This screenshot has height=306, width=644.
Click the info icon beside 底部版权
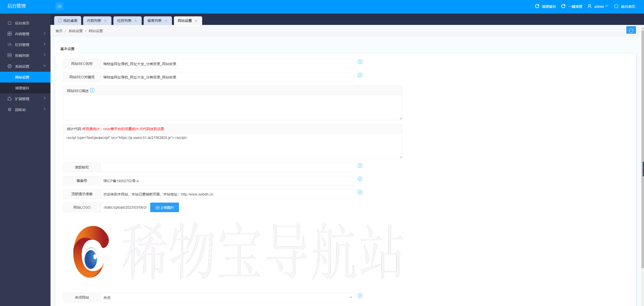pyautogui.click(x=360, y=166)
